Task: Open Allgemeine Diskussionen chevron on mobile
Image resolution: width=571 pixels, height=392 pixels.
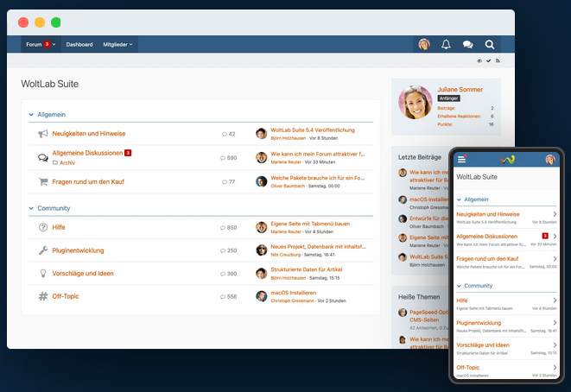Action: pos(555,237)
